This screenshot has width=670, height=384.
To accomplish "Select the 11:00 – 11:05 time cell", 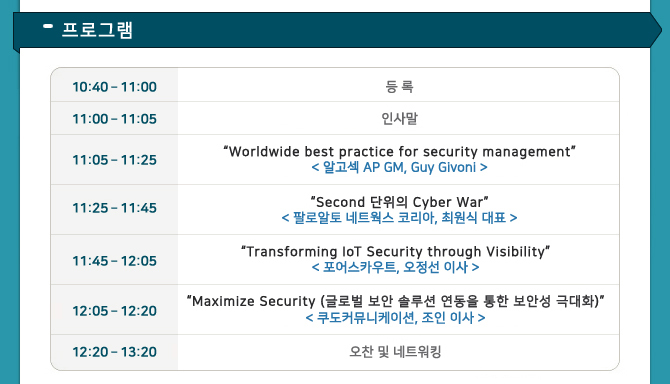I will point(114,119).
